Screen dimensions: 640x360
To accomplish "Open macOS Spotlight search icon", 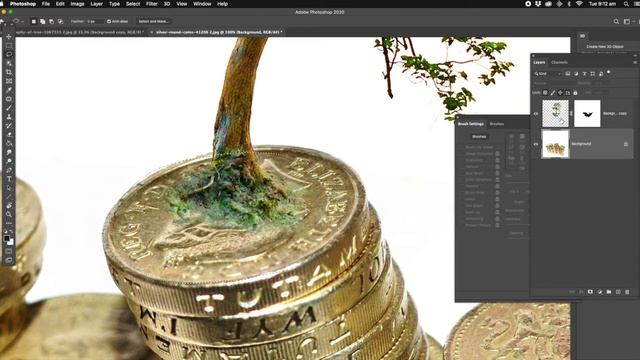I will [626, 4].
